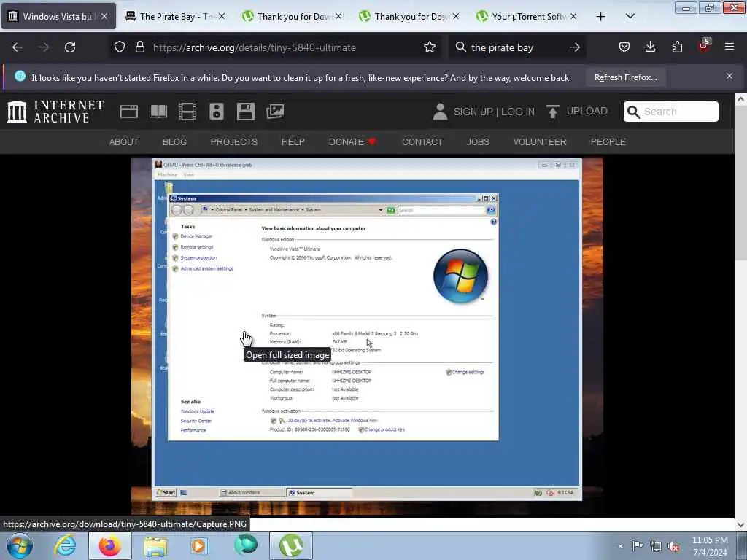Image resolution: width=747 pixels, height=560 pixels.
Task: Open the DONATE menu item
Action: coord(352,142)
